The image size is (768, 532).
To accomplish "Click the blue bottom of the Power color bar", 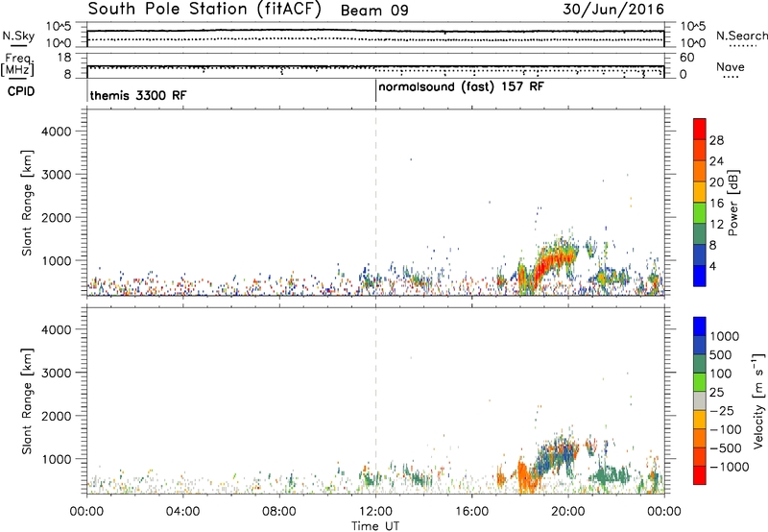I will pyautogui.click(x=700, y=276).
